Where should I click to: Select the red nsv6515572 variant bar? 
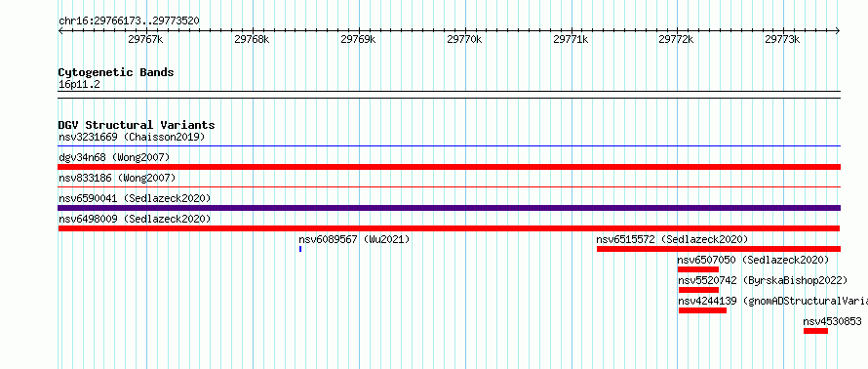pos(719,249)
